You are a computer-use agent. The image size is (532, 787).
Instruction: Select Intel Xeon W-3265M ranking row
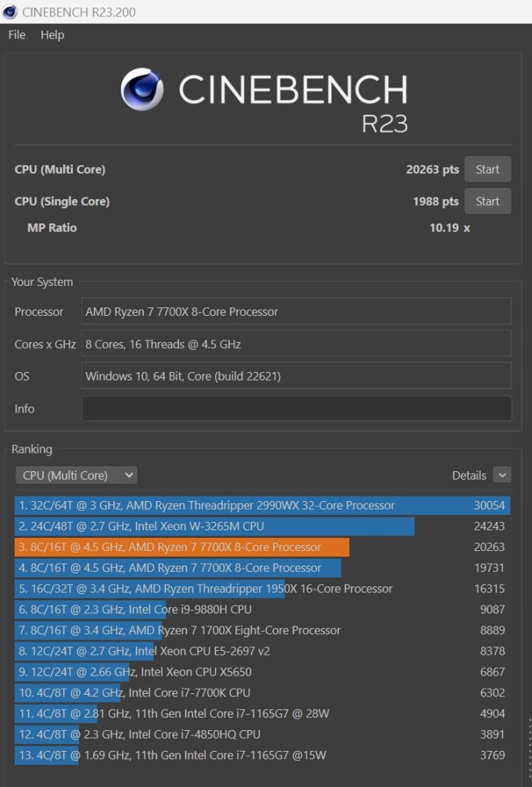[262, 526]
